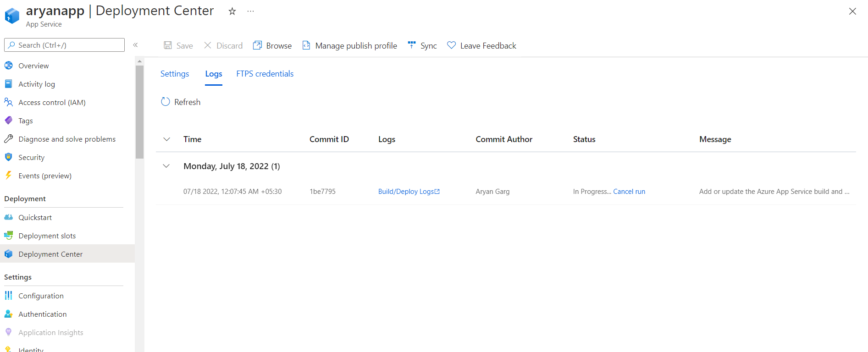Switch to the Settings tab
This screenshot has width=868, height=352.
point(175,74)
